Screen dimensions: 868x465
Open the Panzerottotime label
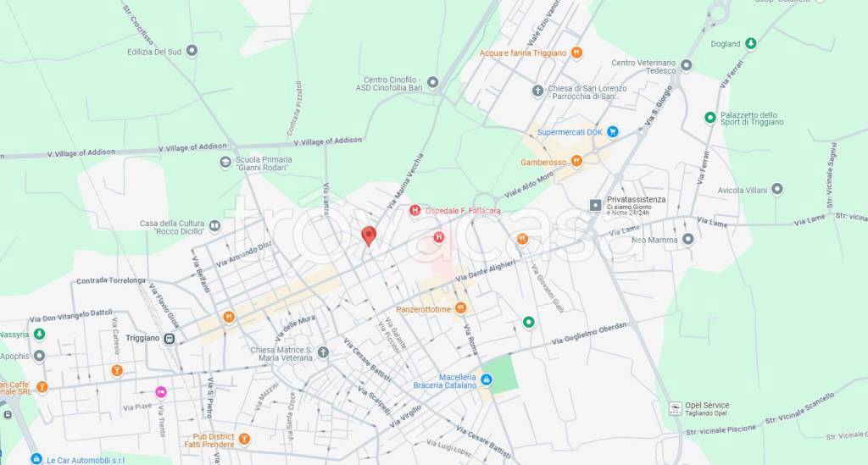point(424,309)
